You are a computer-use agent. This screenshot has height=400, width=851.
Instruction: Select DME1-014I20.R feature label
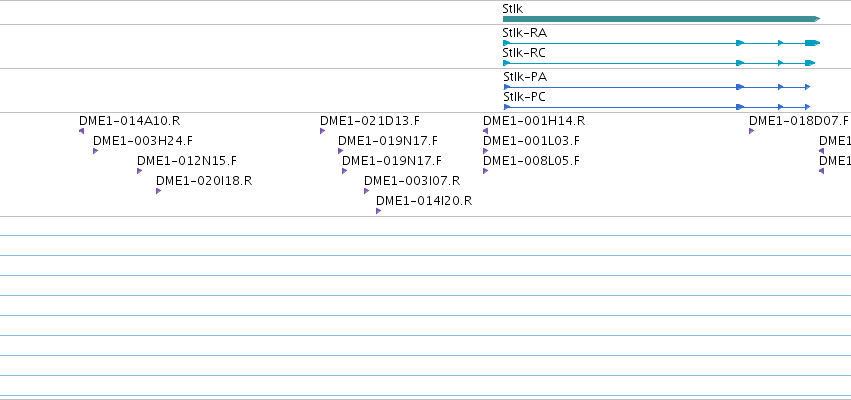point(424,201)
